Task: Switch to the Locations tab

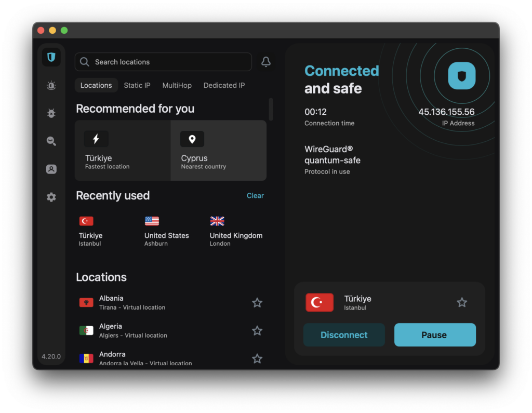Action: pos(96,85)
